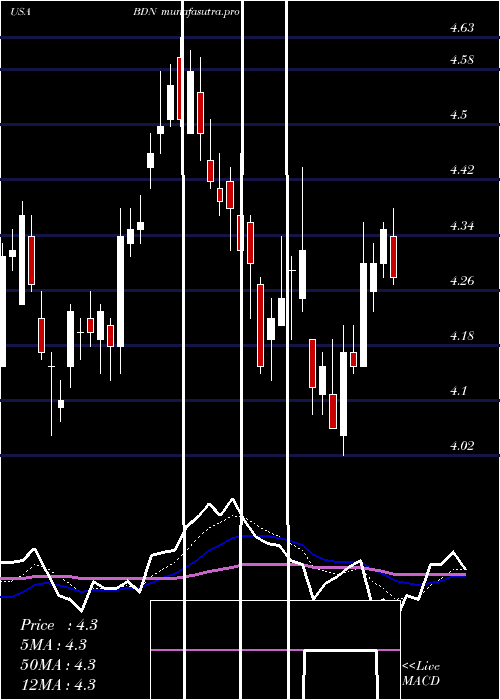Click the last red candlestick on the right

tap(393, 257)
